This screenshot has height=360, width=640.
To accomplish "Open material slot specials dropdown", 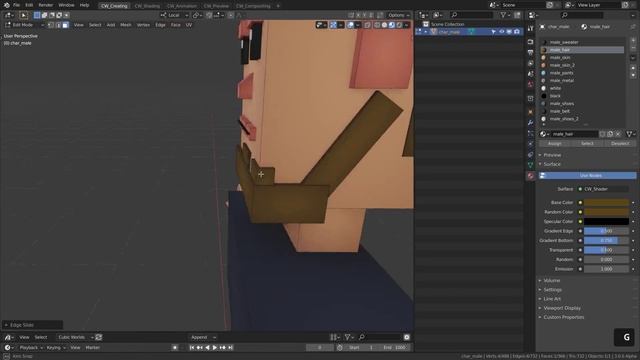I will tap(633, 58).
